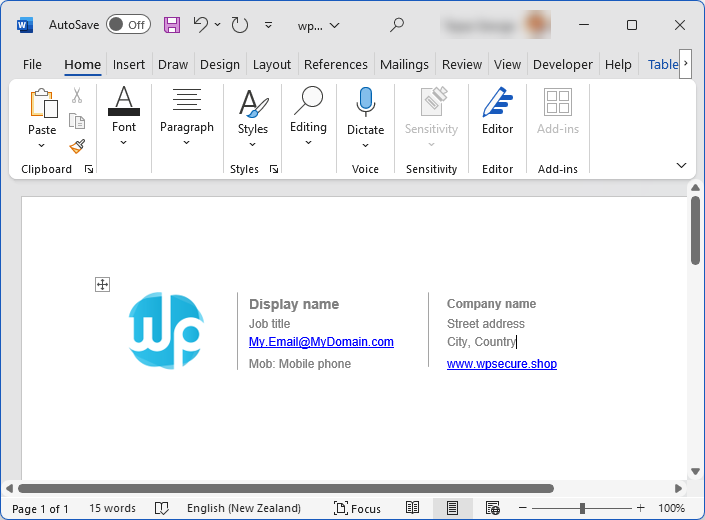Click the Format Painter brush icon
The height and width of the screenshot is (520, 705).
(x=77, y=147)
